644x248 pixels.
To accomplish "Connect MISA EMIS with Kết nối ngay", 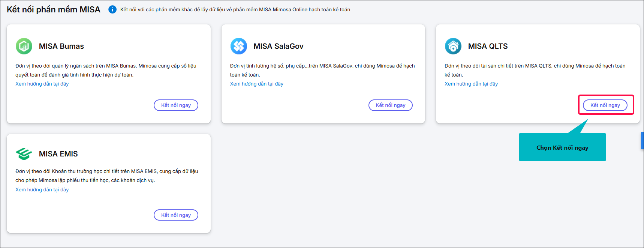I will coord(176,215).
